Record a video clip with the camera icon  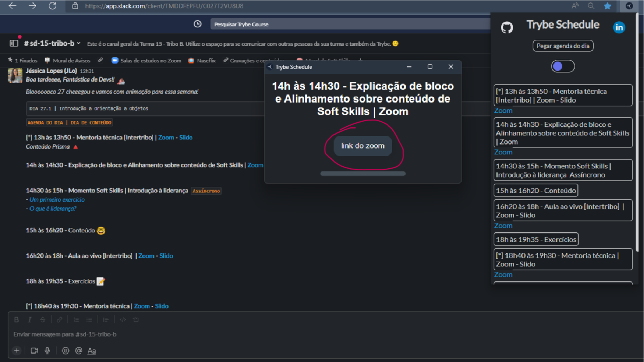pyautogui.click(x=34, y=351)
